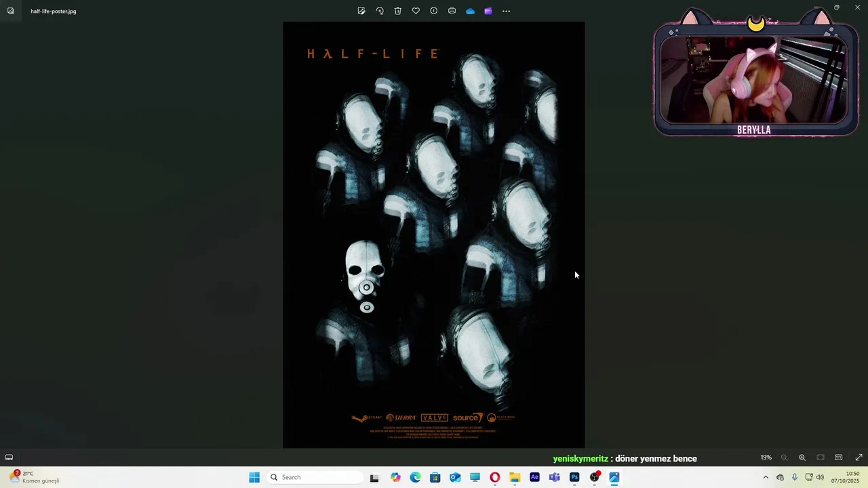Open network settings tray icon

[x=808, y=477]
